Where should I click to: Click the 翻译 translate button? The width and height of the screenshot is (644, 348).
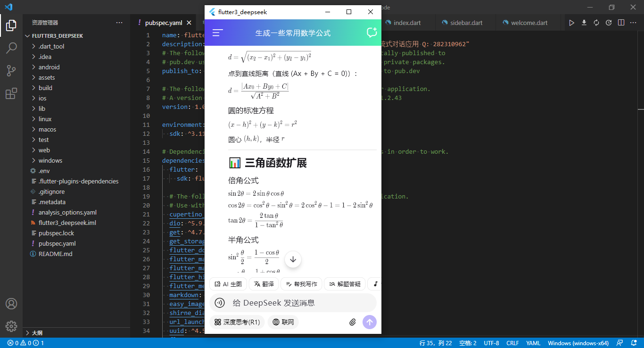tap(264, 284)
